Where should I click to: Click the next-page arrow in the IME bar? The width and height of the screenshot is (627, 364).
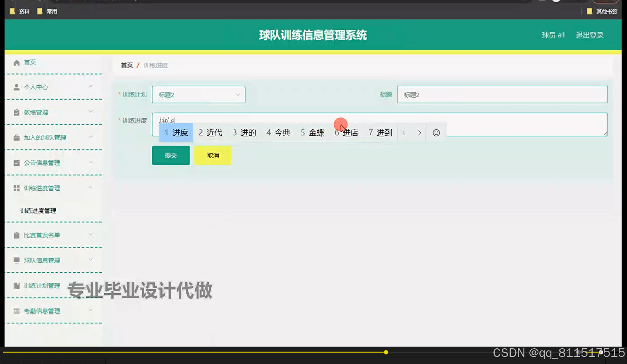click(419, 132)
